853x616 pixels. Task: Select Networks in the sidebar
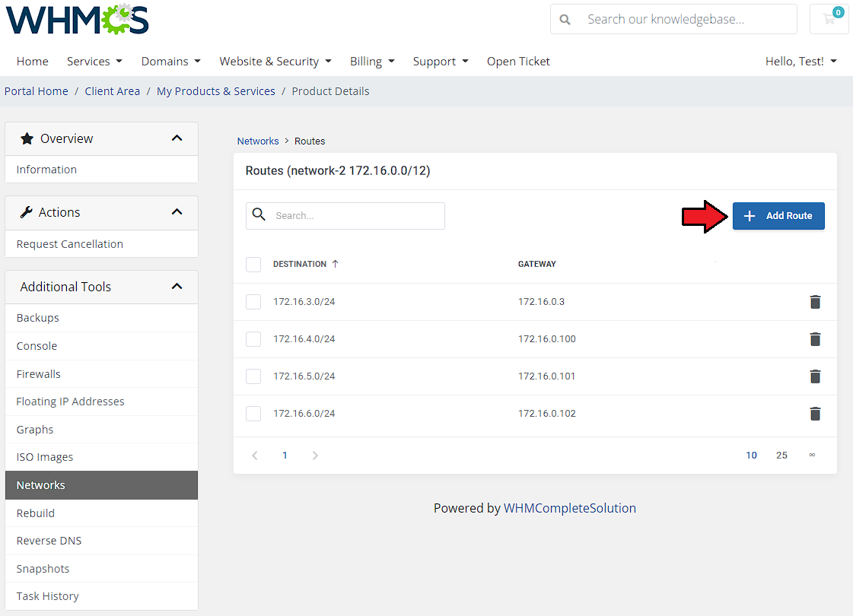(101, 485)
